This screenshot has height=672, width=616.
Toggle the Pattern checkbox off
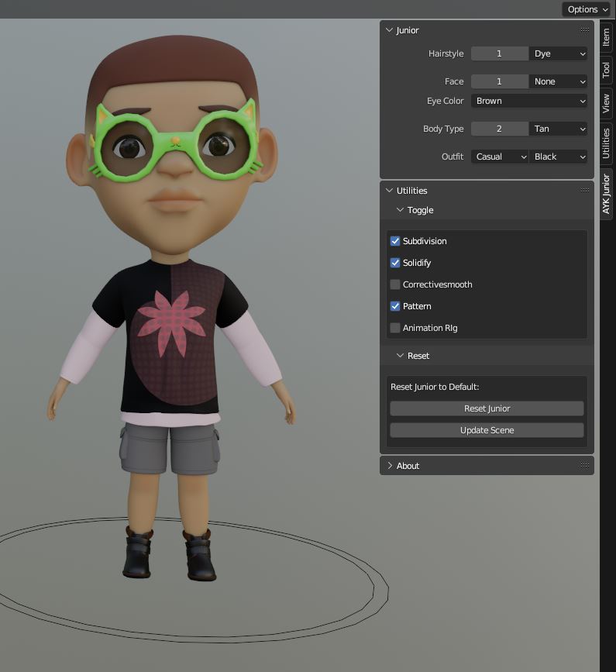395,306
